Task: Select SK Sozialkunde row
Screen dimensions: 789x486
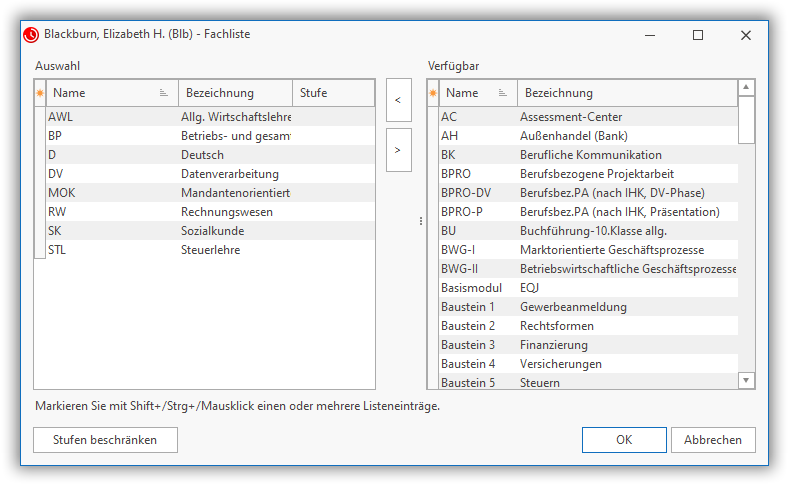Action: (210, 231)
